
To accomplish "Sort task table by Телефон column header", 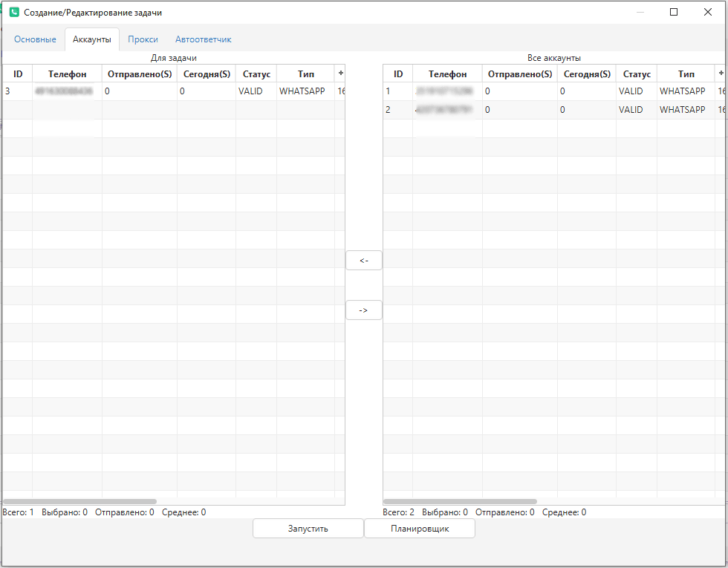I will [68, 74].
